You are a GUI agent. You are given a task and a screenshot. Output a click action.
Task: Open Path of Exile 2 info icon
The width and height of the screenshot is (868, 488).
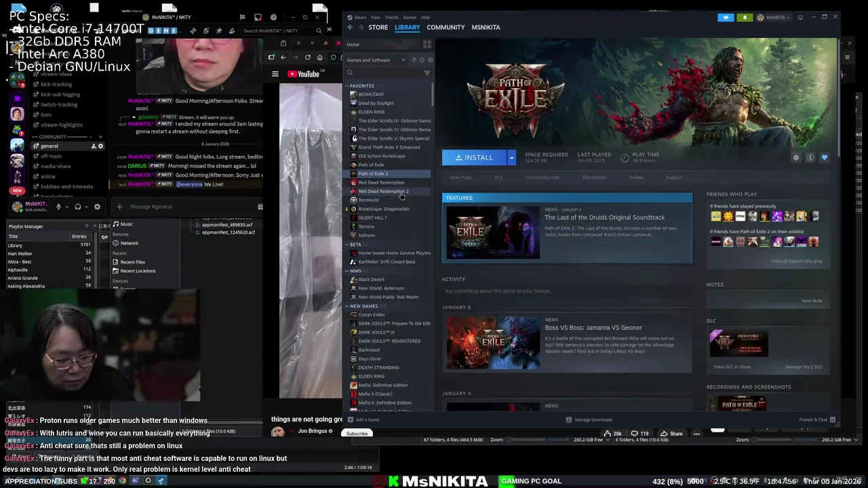[x=810, y=157]
